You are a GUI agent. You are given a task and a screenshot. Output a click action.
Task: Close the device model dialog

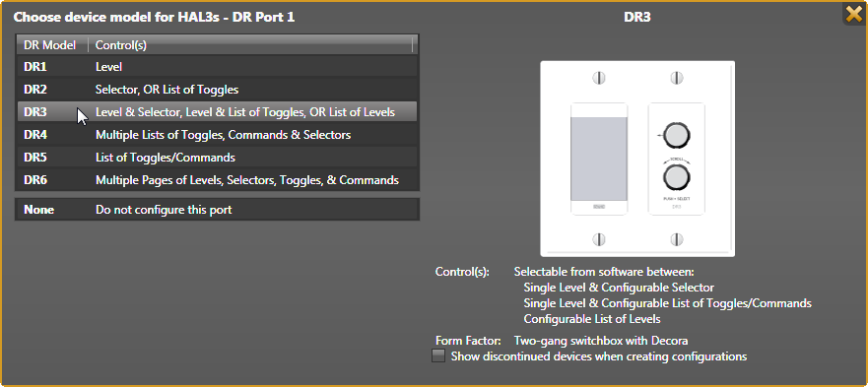[854, 14]
